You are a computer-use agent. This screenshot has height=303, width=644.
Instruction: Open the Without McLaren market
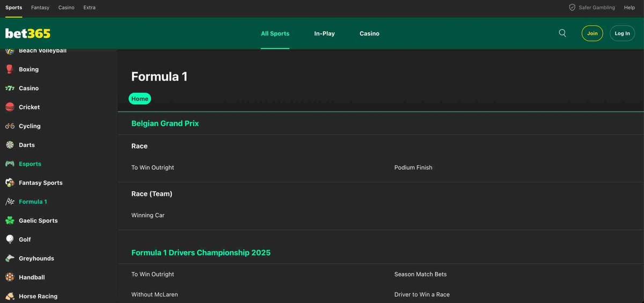point(155,294)
